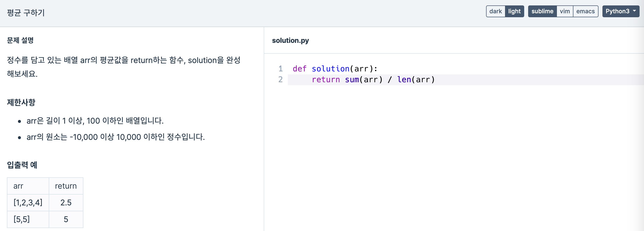Click the '입출력 예' heading

(x=22, y=165)
